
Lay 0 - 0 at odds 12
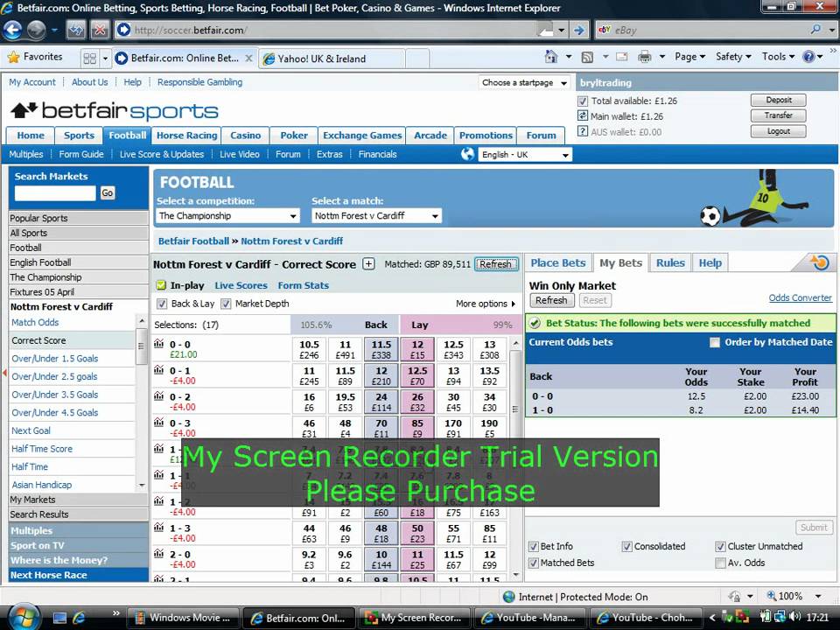[x=417, y=349]
